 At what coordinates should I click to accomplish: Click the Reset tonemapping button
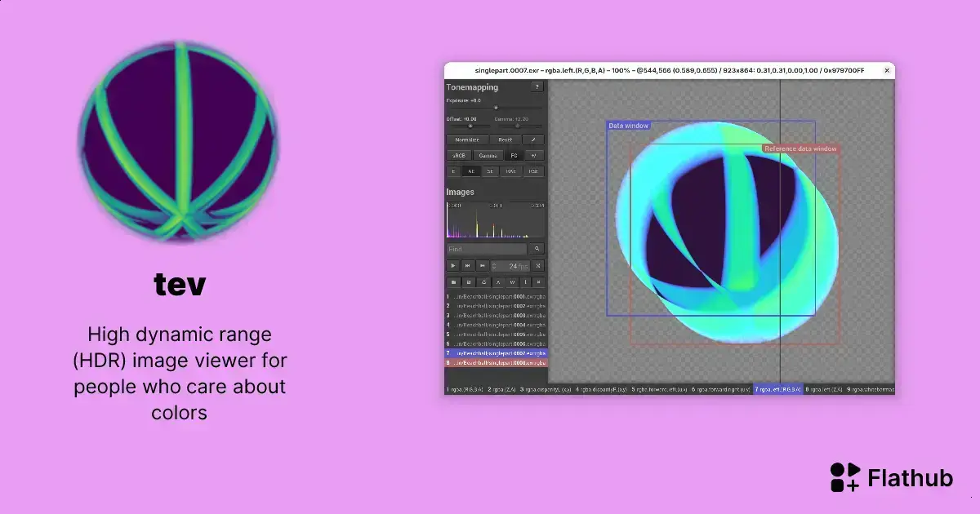505,140
